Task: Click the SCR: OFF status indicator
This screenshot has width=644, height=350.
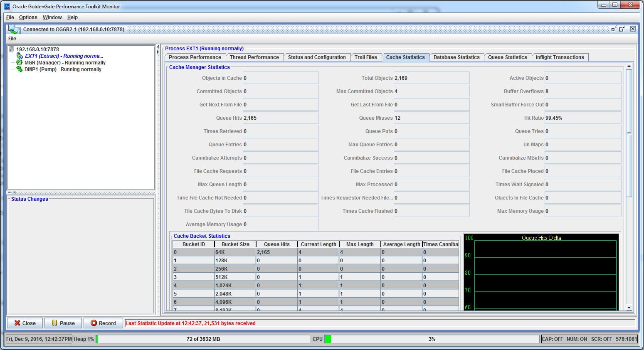Action: click(601, 339)
